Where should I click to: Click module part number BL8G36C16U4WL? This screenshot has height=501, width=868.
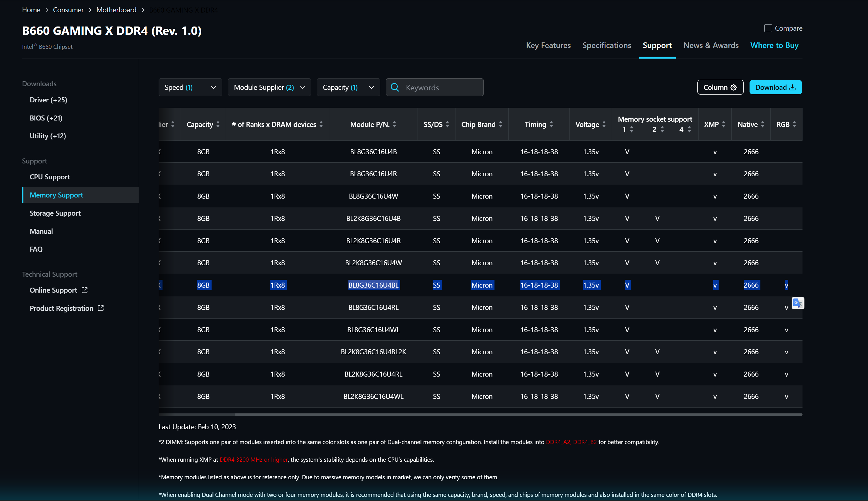point(373,330)
